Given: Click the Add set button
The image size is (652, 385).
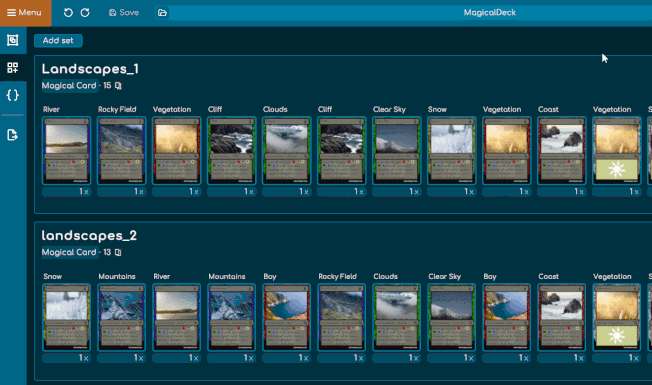Looking at the screenshot, I should tap(58, 40).
